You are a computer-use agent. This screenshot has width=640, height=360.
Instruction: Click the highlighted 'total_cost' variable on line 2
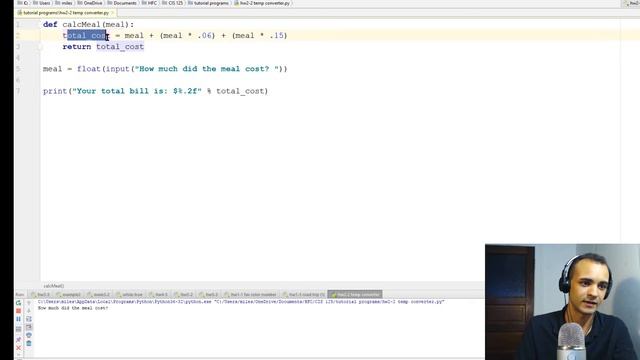[86, 36]
